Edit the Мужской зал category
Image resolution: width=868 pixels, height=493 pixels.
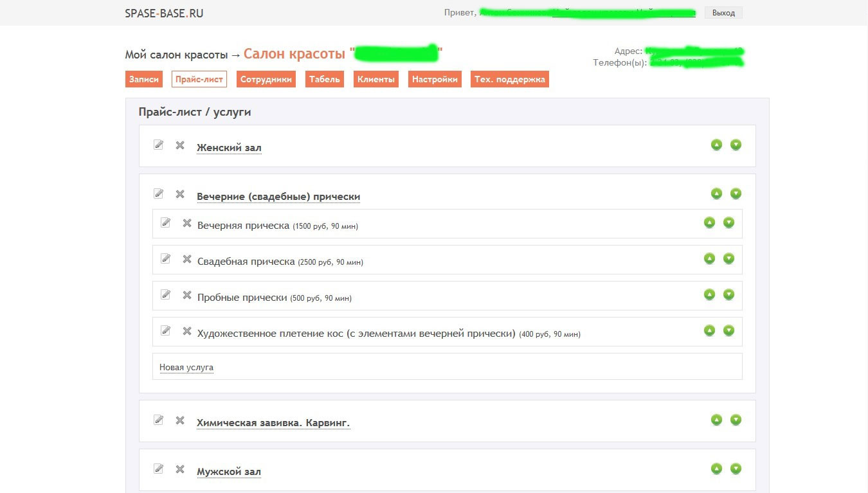coord(159,469)
